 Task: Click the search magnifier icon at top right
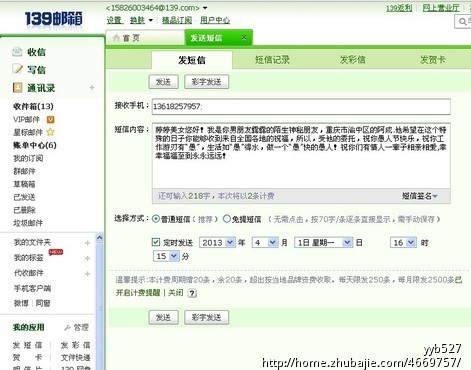coord(463,22)
